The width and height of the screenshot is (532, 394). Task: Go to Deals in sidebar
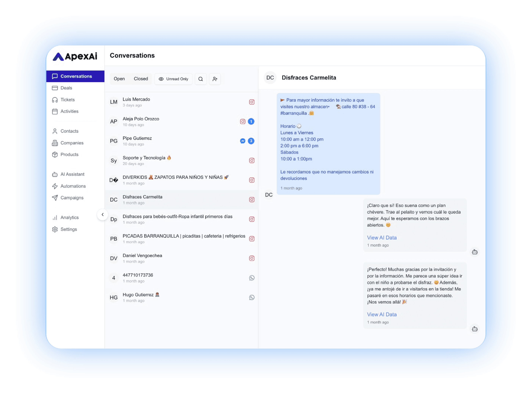pyautogui.click(x=66, y=88)
